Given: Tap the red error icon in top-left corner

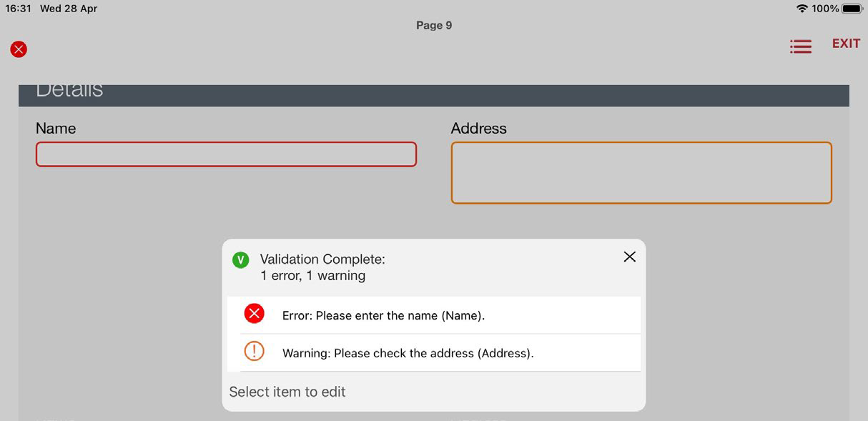Looking at the screenshot, I should click(x=19, y=49).
